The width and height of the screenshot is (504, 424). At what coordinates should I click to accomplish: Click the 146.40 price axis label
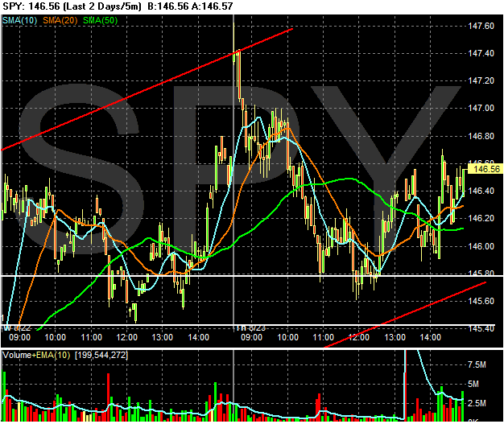point(481,191)
